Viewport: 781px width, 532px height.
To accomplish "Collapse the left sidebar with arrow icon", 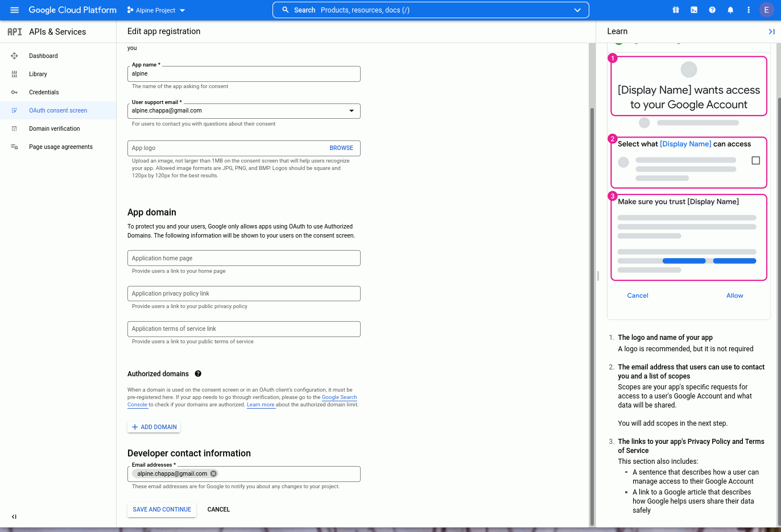I will 14,517.
